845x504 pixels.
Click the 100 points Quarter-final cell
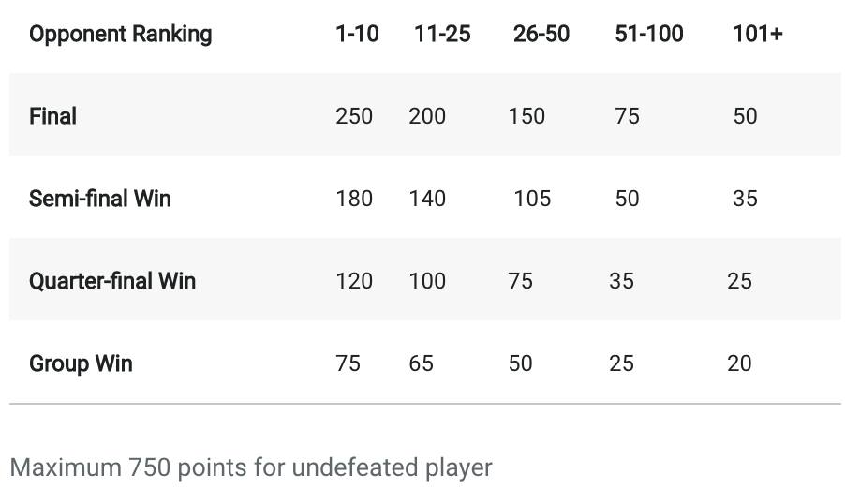427,281
